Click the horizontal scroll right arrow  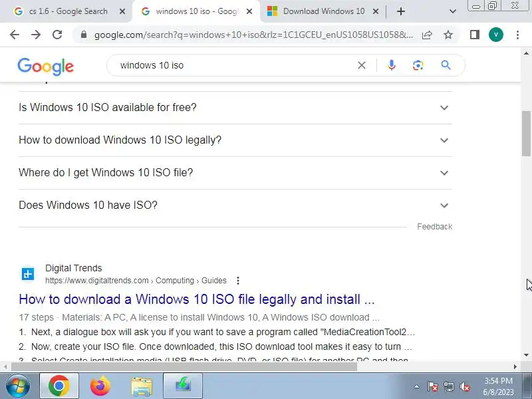point(515,367)
